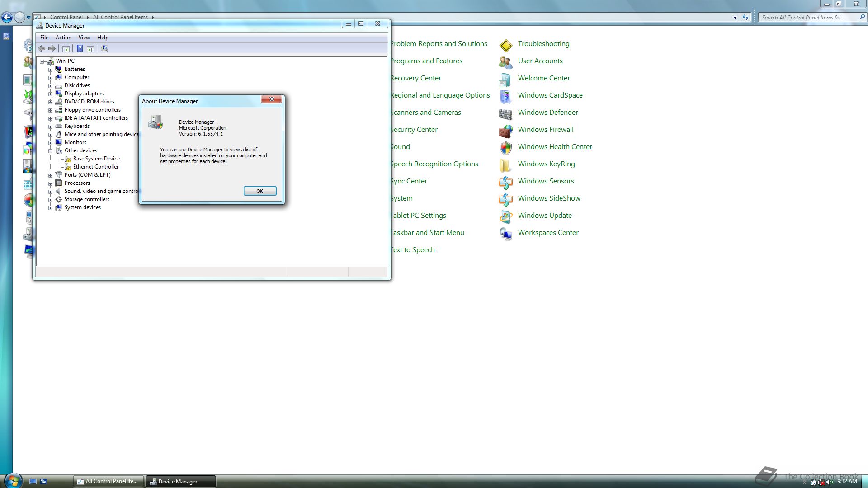Image resolution: width=868 pixels, height=488 pixels.
Task: Click the blue Help toolbar icon
Action: coord(80,48)
